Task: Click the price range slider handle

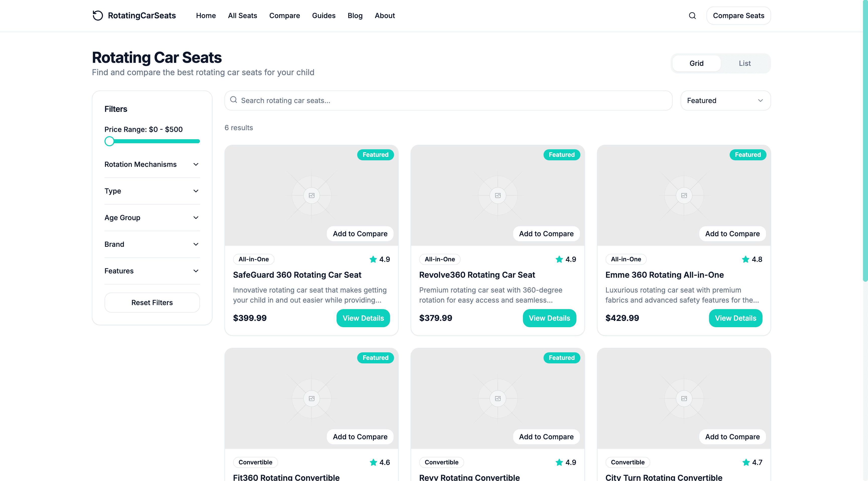Action: click(x=109, y=141)
